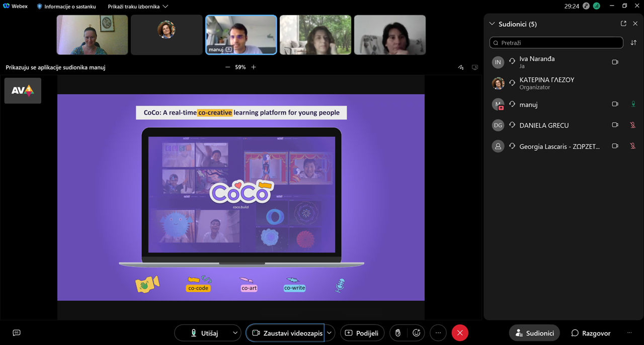Open video options arrow beside Zaustavi videozapis
This screenshot has height=345, width=644.
[x=330, y=333]
